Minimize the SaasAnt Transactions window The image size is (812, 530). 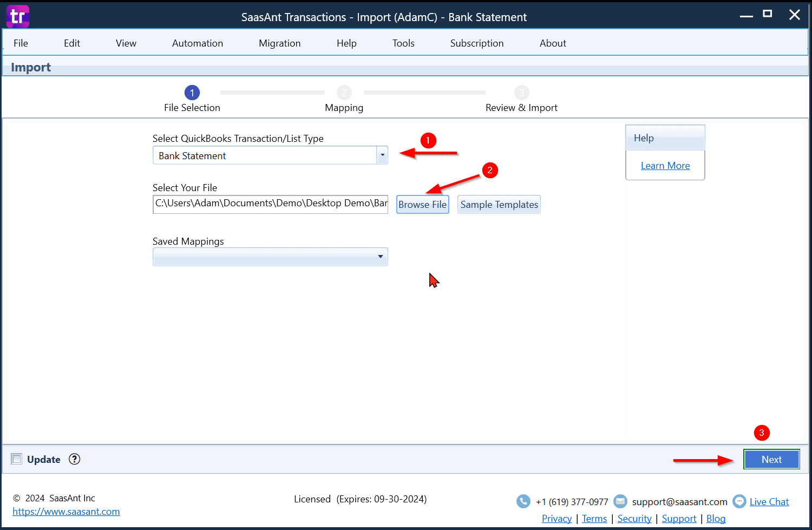pos(746,16)
